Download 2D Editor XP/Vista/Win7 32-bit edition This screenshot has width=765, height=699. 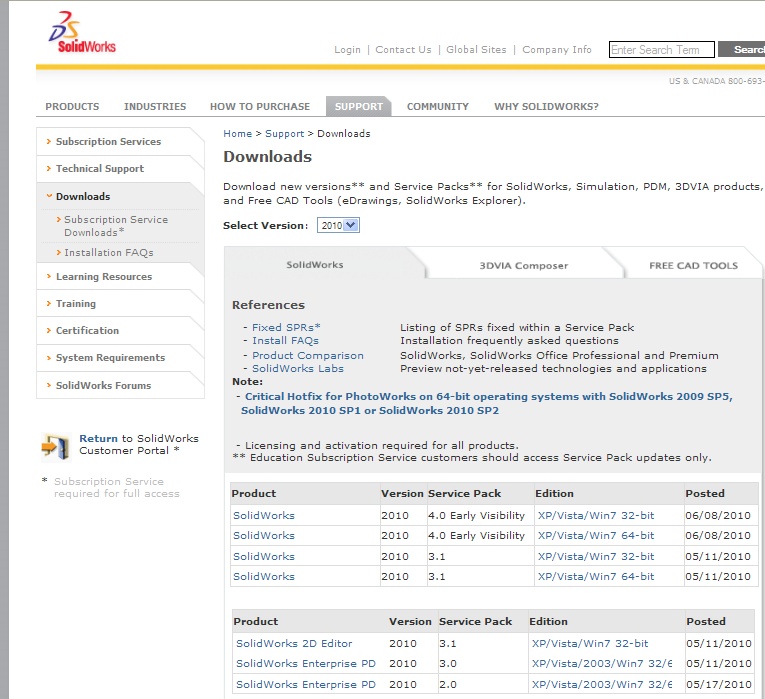click(x=590, y=643)
